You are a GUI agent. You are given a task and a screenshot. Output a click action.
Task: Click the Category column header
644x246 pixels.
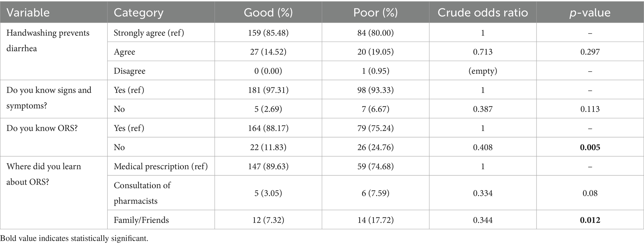tap(138, 12)
